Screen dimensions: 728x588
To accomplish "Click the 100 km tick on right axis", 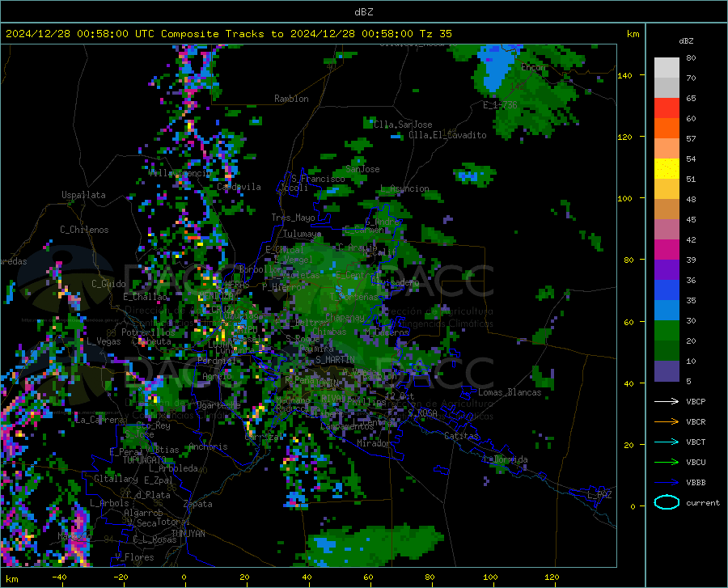I will coord(625,199).
